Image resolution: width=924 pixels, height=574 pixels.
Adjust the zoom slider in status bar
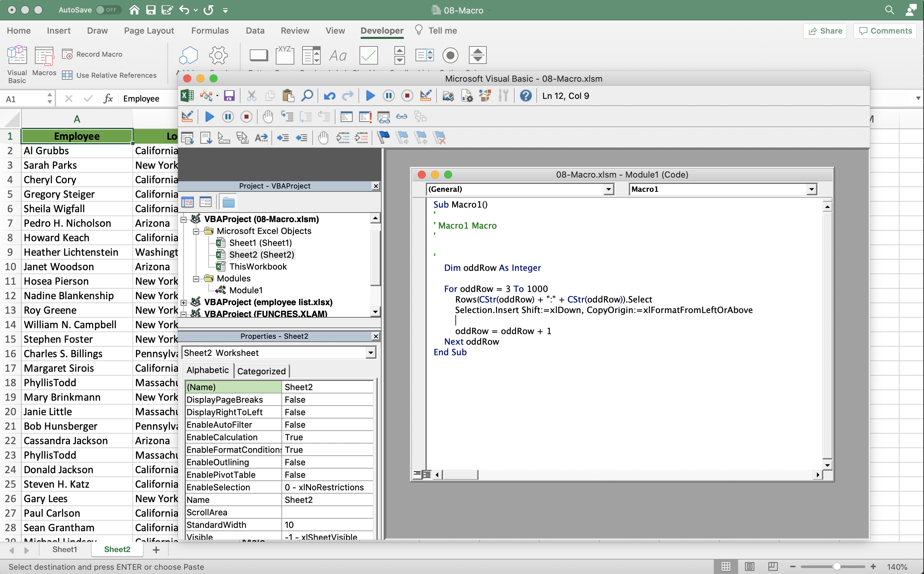click(x=836, y=566)
